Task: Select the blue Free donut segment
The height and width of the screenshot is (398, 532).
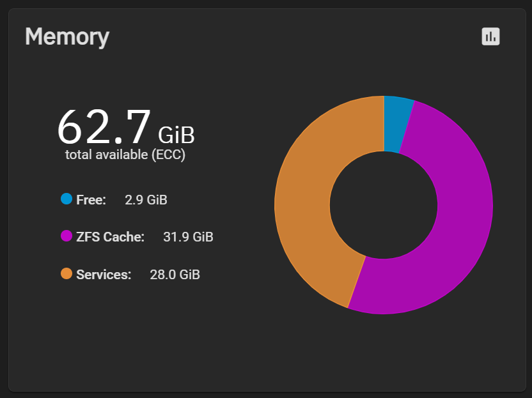Action: (x=396, y=124)
